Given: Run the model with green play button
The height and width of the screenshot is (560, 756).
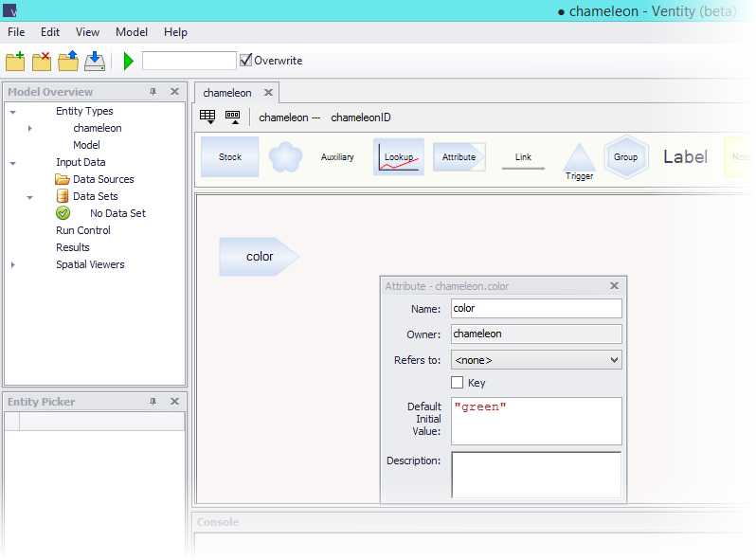Looking at the screenshot, I should tap(128, 62).
